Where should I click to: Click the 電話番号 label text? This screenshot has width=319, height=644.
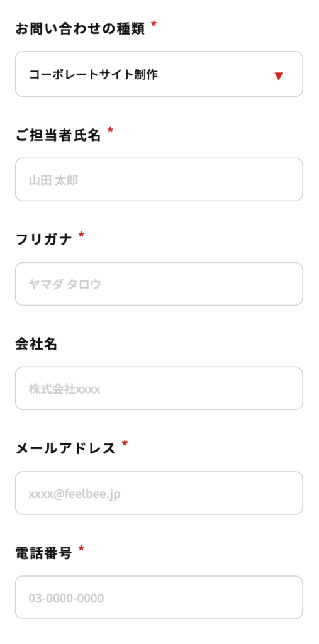click(44, 553)
